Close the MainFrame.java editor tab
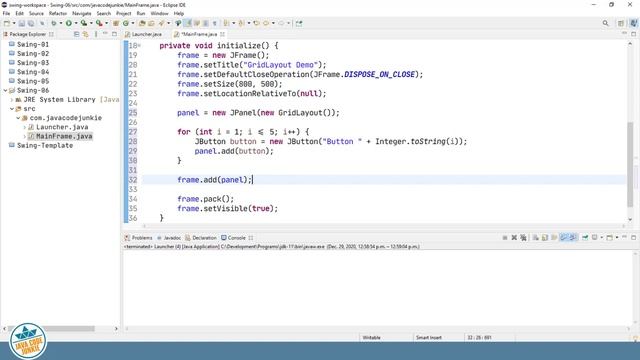This screenshot has height=360, width=640. tap(222, 34)
